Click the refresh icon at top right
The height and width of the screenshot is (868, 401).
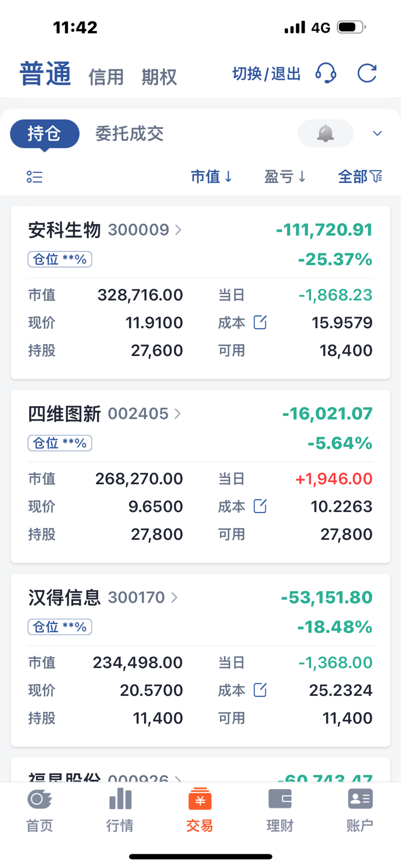coord(367,74)
